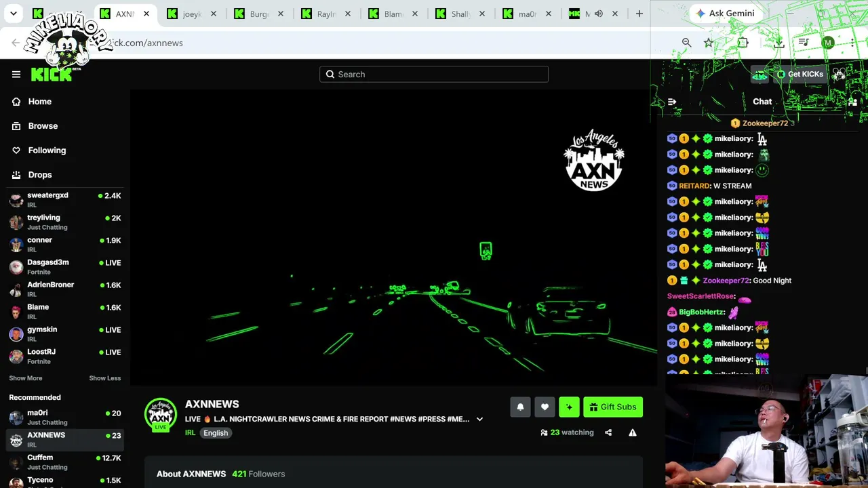Open LoostRJ channel in the sidebar
This screenshot has height=488, width=868.
(65, 356)
